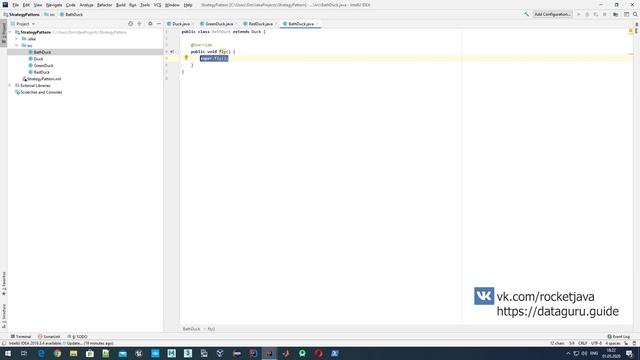The width and height of the screenshot is (640, 360).
Task: Expand the .idea folder
Action: (17, 39)
